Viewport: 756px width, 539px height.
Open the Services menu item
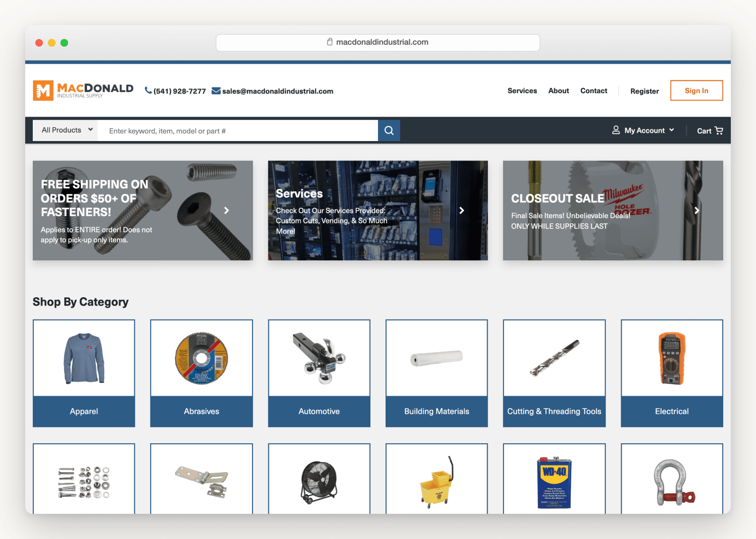coord(522,91)
